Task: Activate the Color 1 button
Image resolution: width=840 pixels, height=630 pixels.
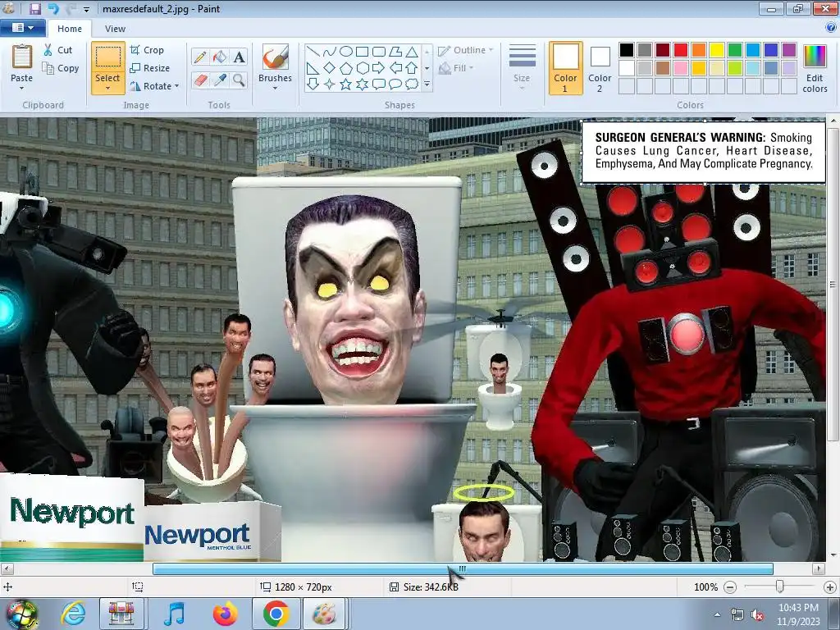Action: [x=566, y=69]
